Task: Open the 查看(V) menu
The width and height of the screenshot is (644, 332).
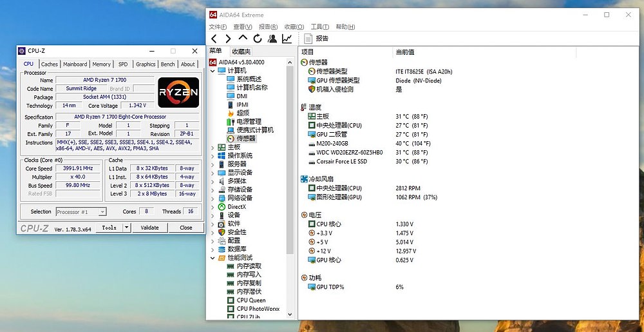Action: [x=242, y=26]
